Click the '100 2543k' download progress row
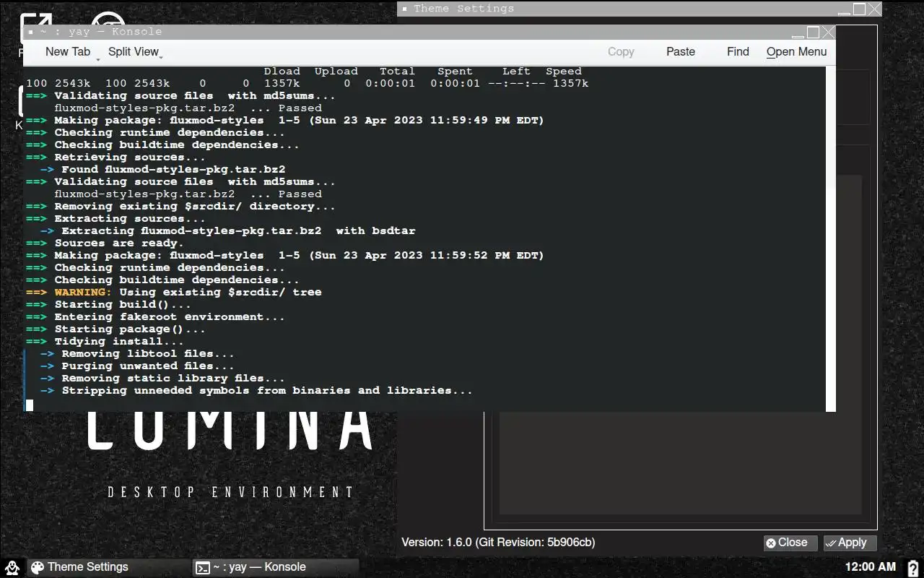Image resolution: width=924 pixels, height=578 pixels. (x=308, y=83)
